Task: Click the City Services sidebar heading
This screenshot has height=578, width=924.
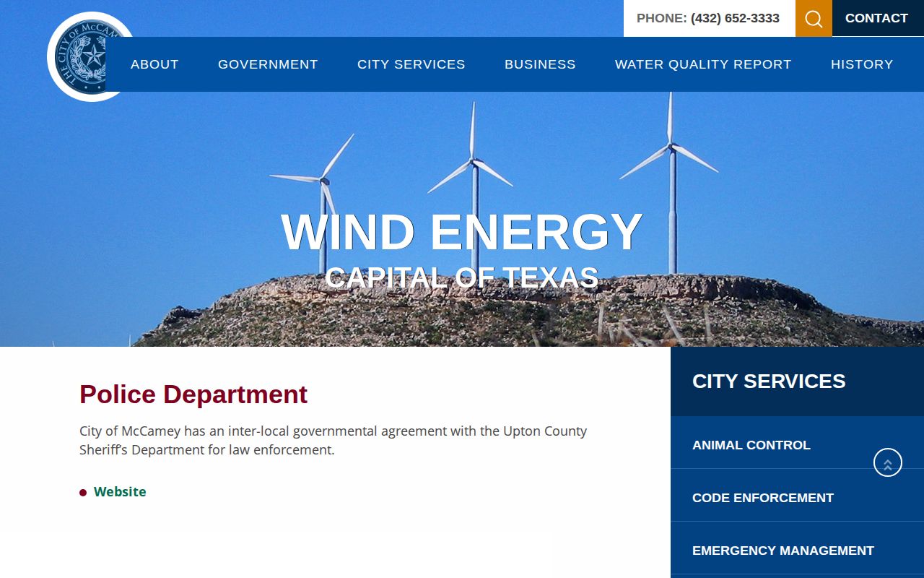Action: point(769,381)
